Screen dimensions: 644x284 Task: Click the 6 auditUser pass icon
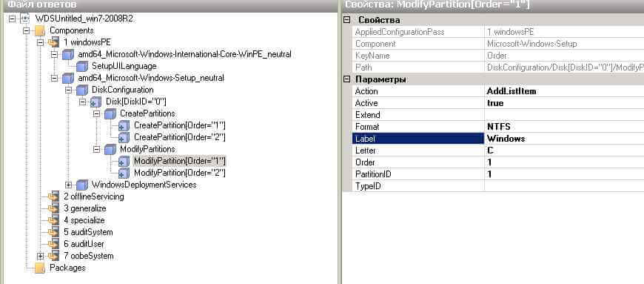tap(53, 244)
